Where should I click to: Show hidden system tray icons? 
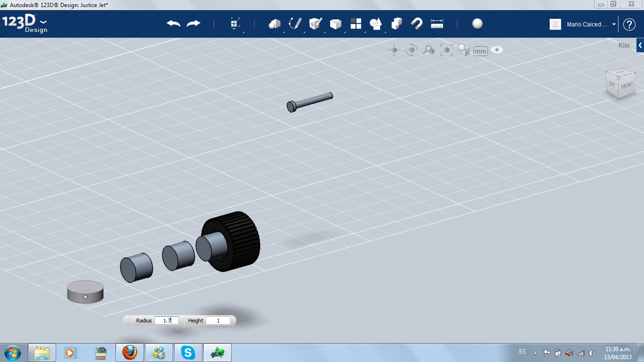[x=535, y=353]
